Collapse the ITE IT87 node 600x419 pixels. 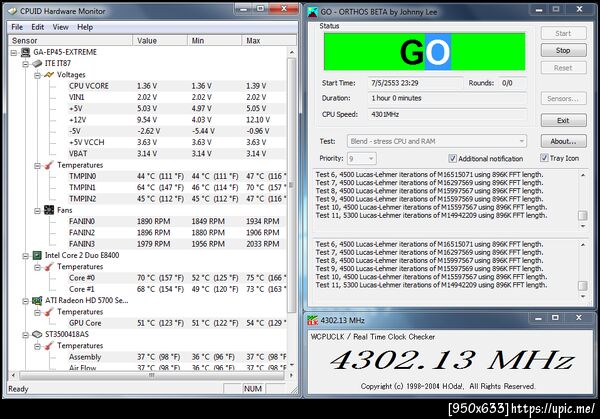26,64
